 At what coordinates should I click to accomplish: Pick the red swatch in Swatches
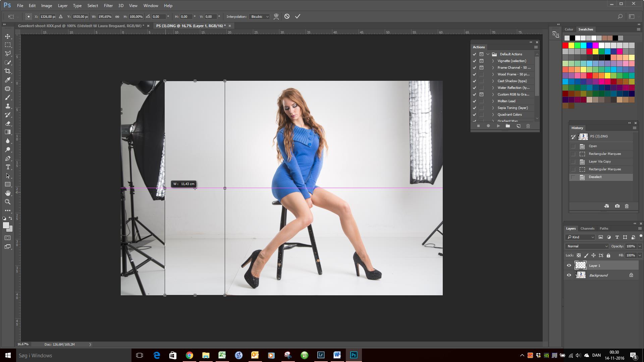[x=566, y=45]
